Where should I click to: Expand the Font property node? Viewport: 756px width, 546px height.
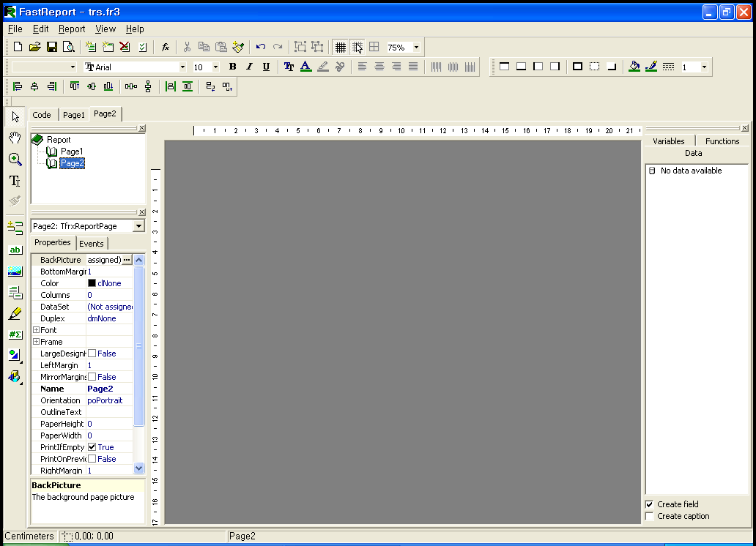[36, 330]
